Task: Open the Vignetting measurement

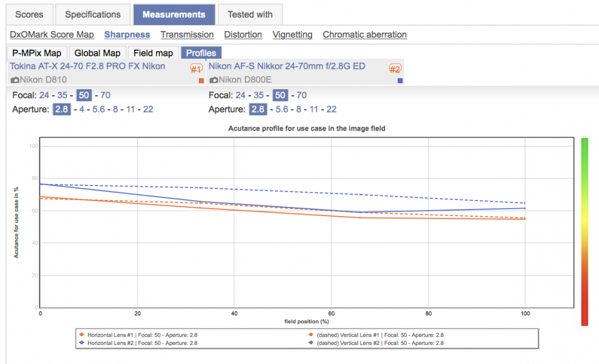Action: pyautogui.click(x=293, y=34)
